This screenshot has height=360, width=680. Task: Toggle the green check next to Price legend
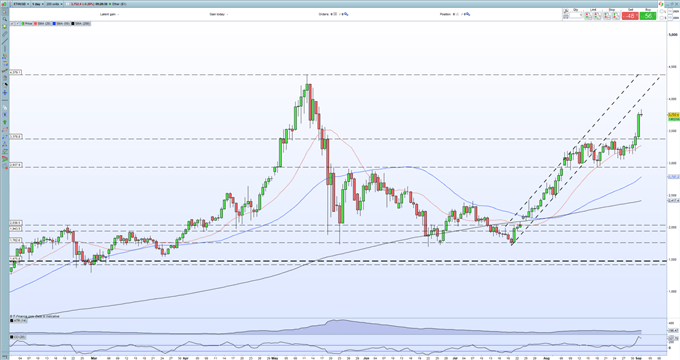[x=18, y=23]
